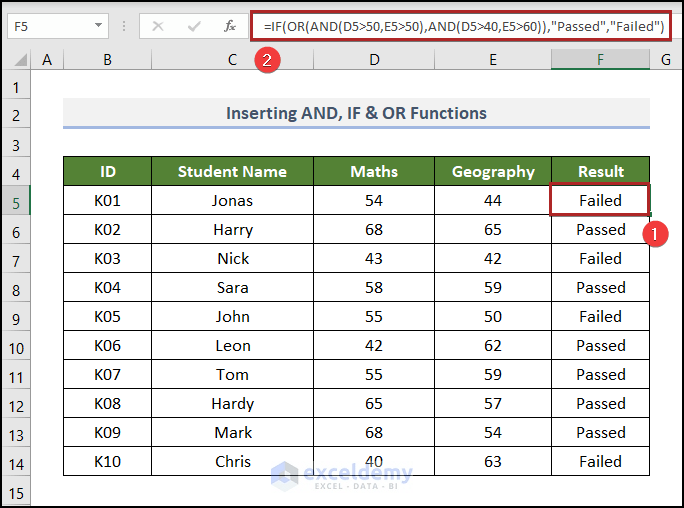Select Jonas's Geography score 44

pos(493,201)
